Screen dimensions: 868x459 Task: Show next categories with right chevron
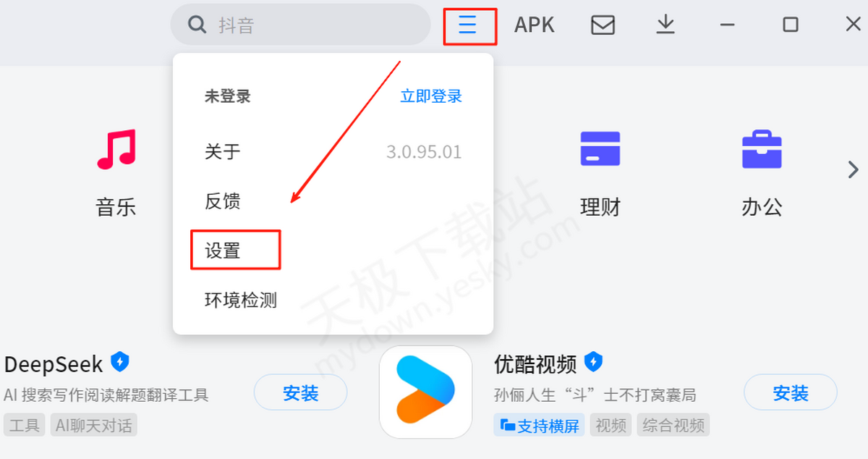click(854, 169)
